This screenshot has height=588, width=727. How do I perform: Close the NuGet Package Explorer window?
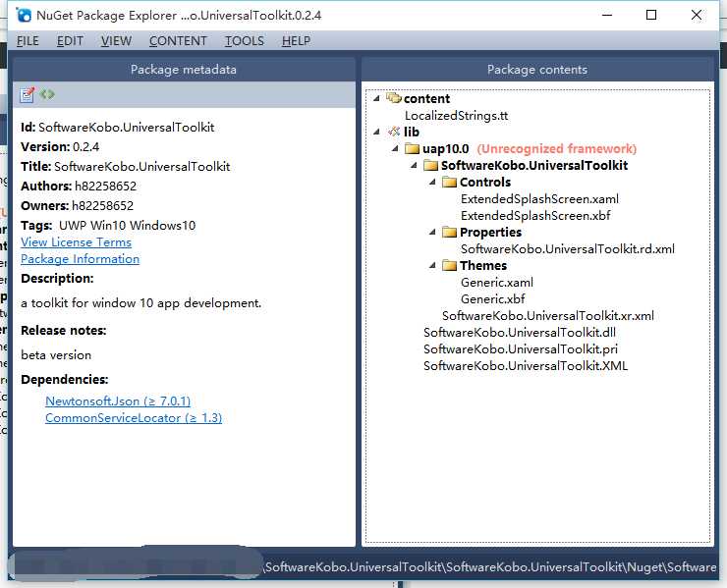(x=697, y=15)
